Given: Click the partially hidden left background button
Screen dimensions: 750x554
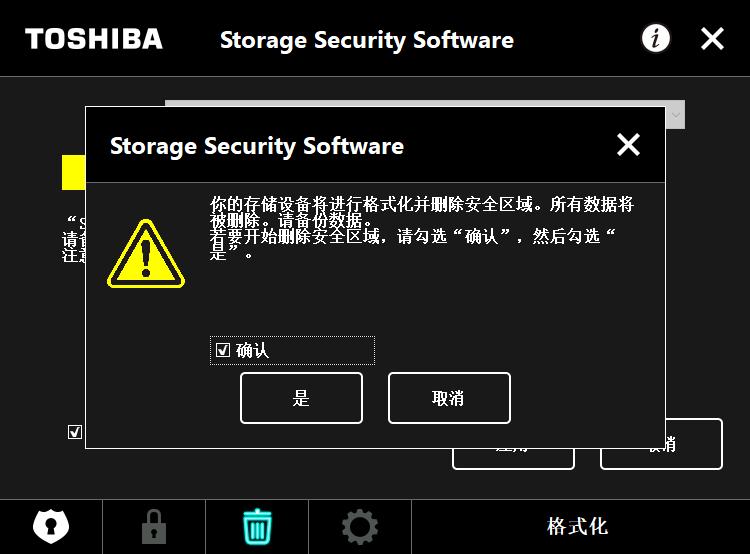Looking at the screenshot, I should (513, 458).
